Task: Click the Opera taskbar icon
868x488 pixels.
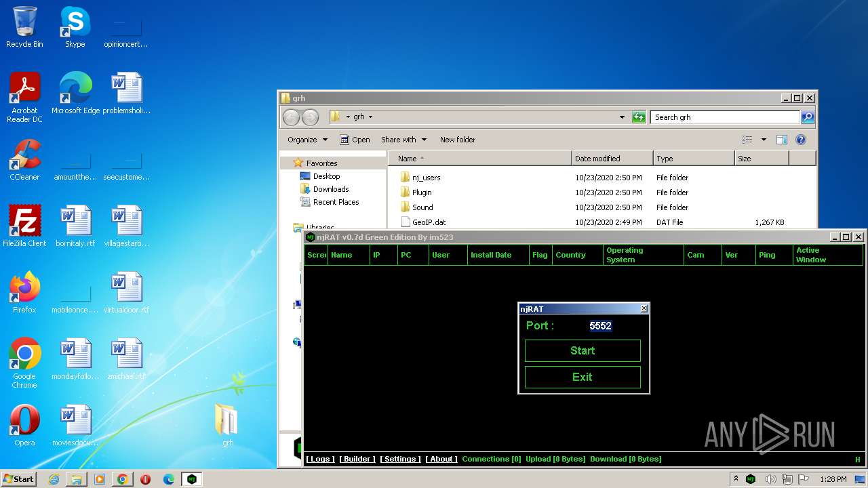Action: pyautogui.click(x=145, y=479)
